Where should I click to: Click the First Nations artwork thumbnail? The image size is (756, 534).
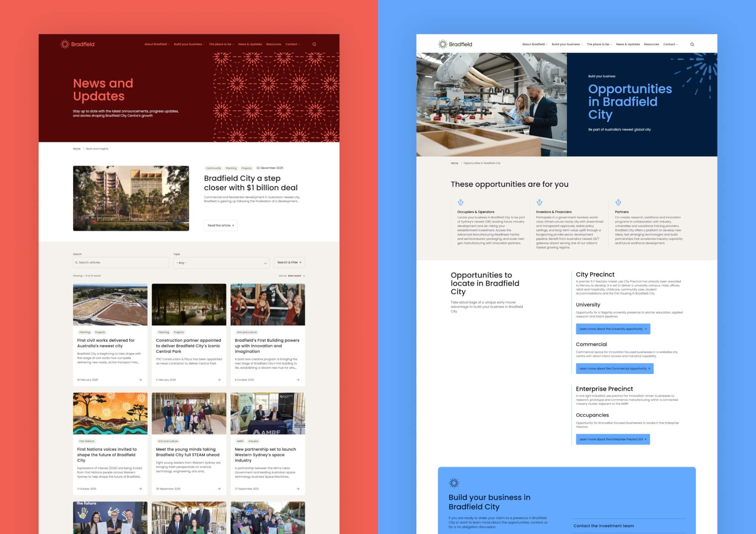click(x=110, y=414)
